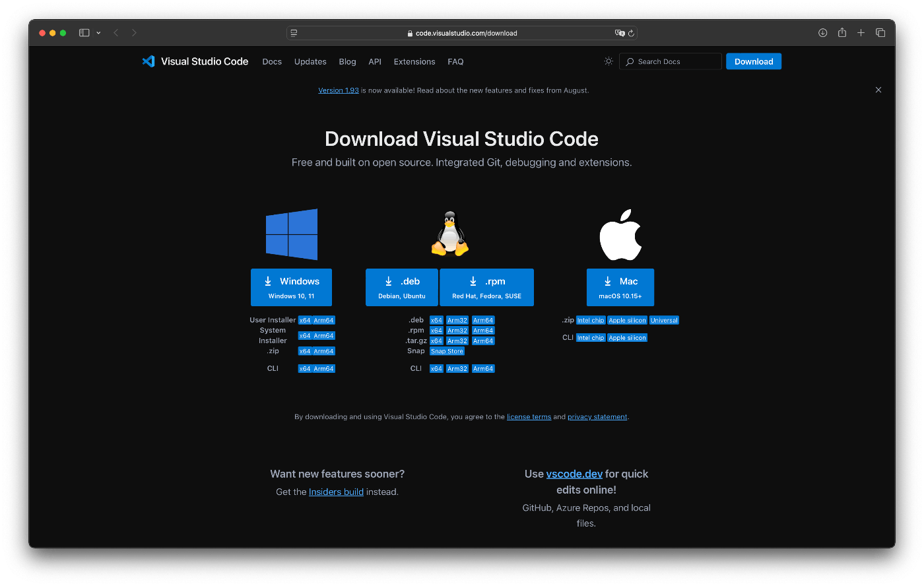Image resolution: width=924 pixels, height=586 pixels.
Task: Select Arm64 for the Linux CLI row
Action: point(483,369)
